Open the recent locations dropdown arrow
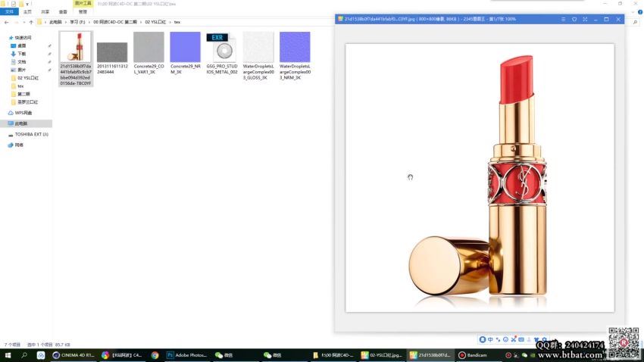Screen dimensions: 644x362 pyautogui.click(x=23, y=22)
